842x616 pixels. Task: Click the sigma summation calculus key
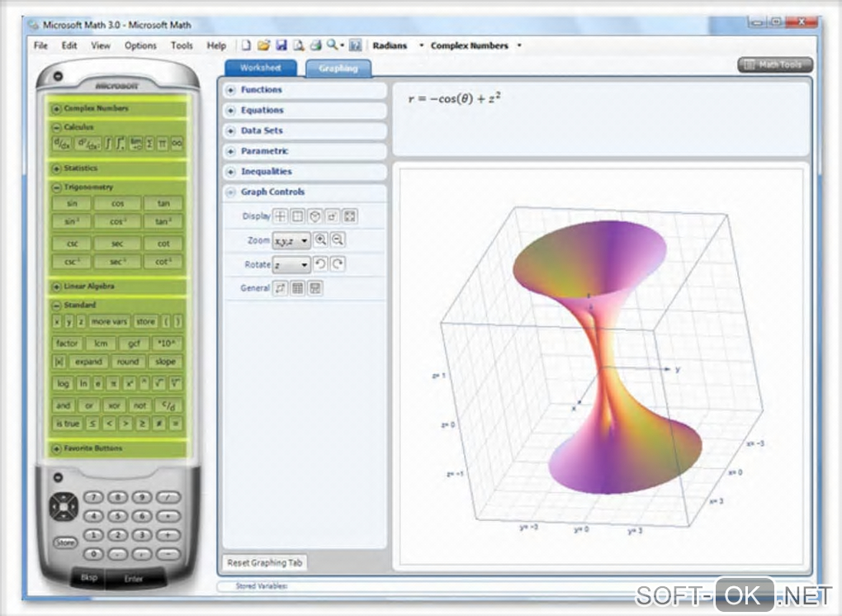tap(149, 144)
